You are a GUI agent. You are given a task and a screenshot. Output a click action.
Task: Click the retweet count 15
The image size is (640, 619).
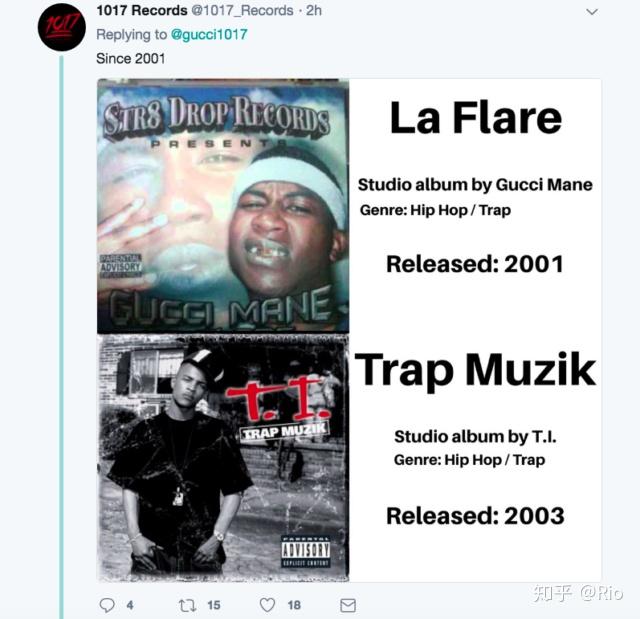(x=214, y=605)
